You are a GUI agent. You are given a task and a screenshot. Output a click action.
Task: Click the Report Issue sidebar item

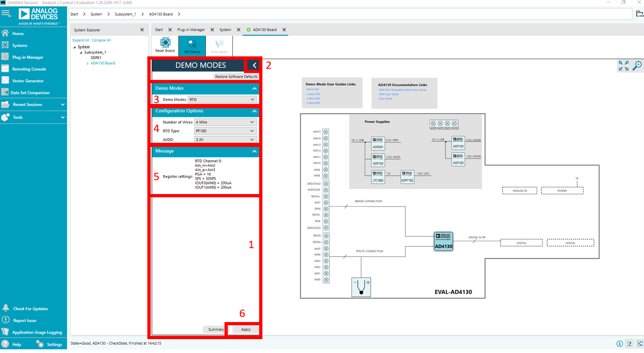[x=24, y=320]
